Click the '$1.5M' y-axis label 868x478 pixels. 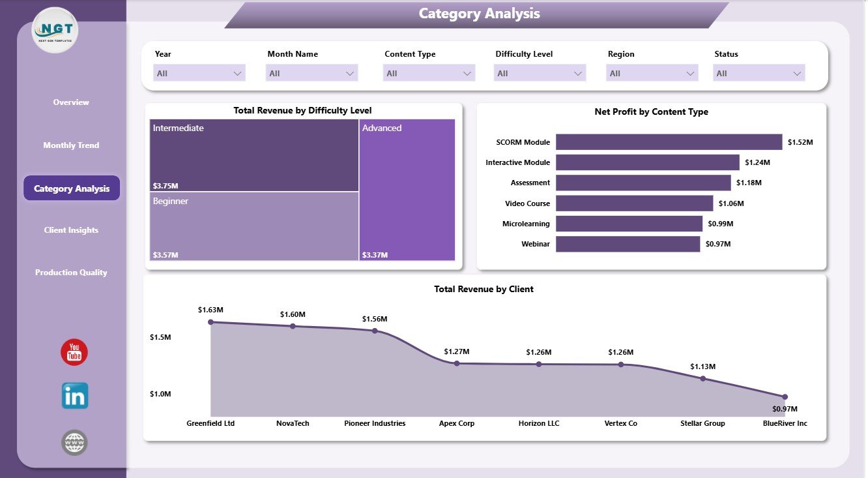[x=160, y=337]
